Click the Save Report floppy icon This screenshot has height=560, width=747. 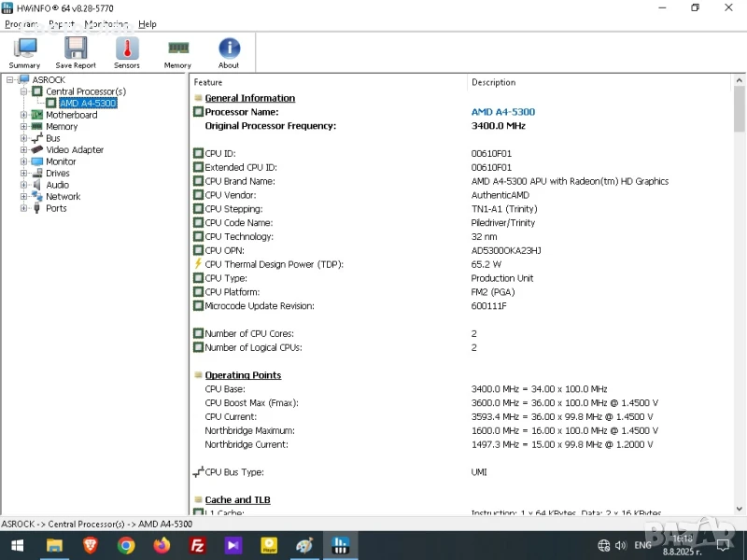(76, 51)
